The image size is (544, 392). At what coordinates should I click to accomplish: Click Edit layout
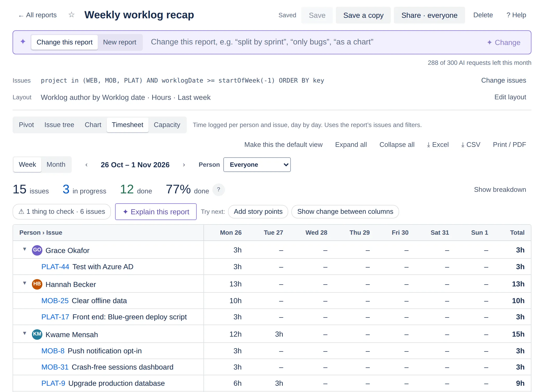click(510, 97)
